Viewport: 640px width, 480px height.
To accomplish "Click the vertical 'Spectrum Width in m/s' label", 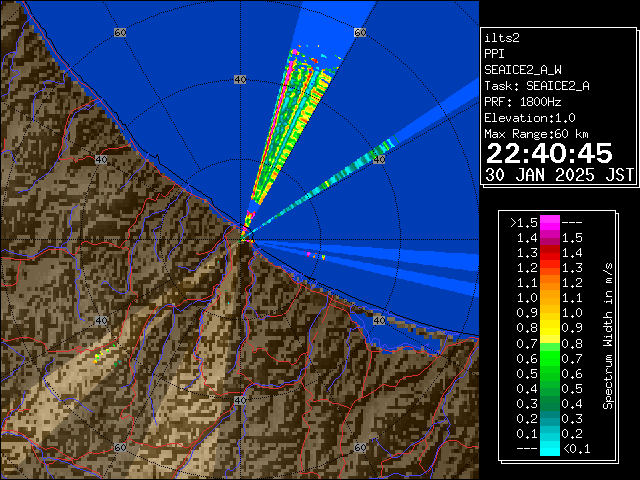I will click(608, 336).
